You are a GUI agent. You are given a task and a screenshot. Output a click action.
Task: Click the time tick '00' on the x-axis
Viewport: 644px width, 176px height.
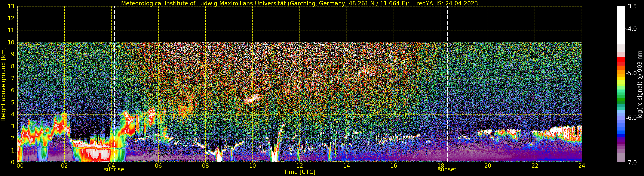click(20, 166)
